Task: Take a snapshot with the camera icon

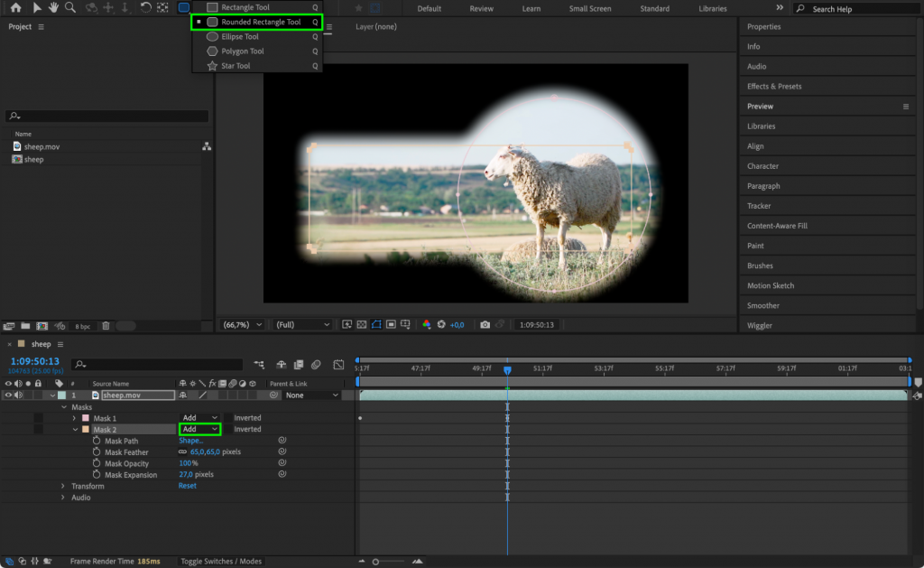Action: [x=485, y=325]
